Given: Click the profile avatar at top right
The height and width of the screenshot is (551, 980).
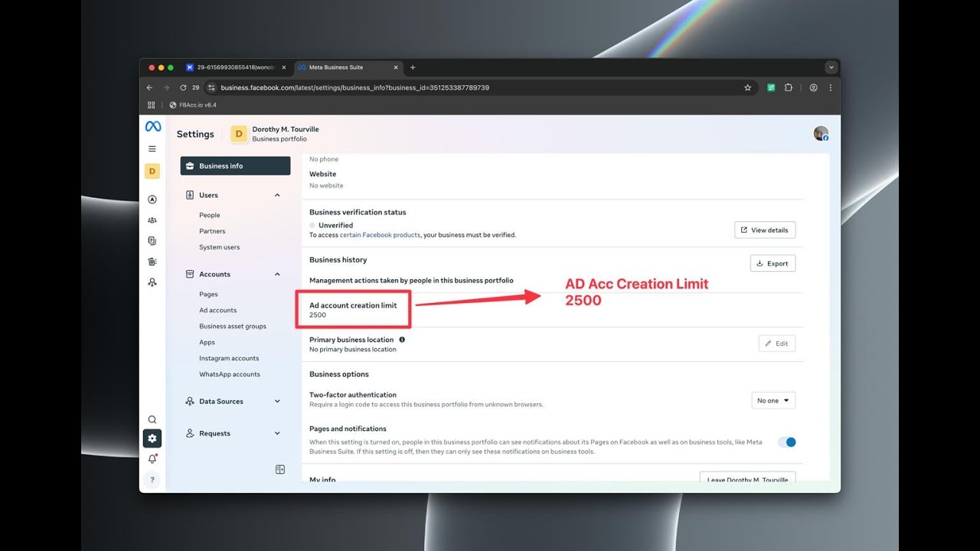Looking at the screenshot, I should (821, 133).
